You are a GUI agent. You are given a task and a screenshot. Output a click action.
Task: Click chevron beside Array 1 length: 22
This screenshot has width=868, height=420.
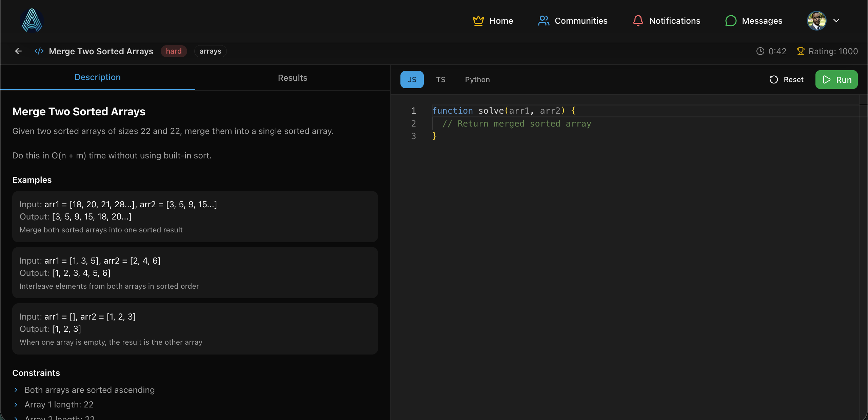(x=16, y=404)
